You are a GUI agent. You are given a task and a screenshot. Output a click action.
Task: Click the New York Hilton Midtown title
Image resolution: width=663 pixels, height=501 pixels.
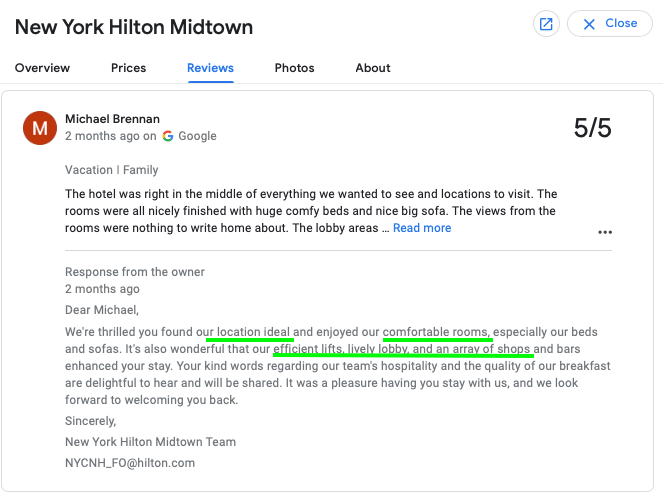(x=134, y=27)
